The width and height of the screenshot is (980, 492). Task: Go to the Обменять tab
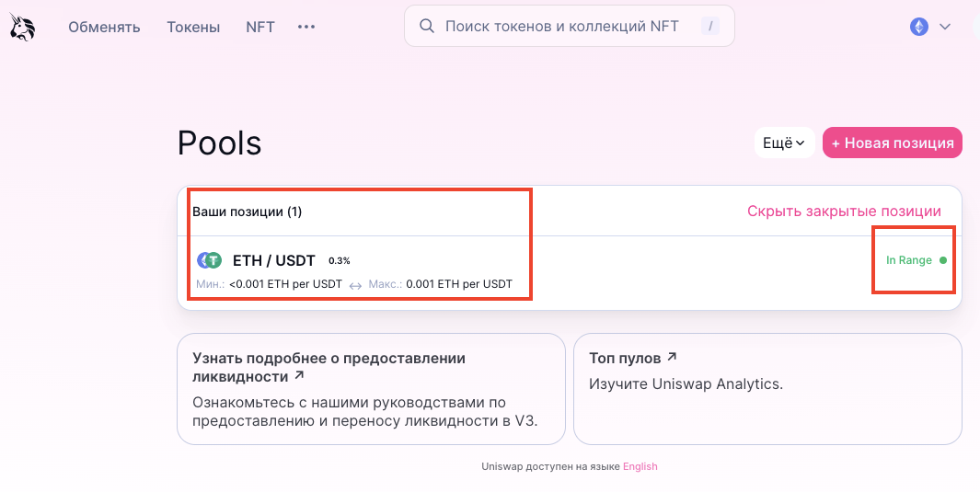click(104, 27)
